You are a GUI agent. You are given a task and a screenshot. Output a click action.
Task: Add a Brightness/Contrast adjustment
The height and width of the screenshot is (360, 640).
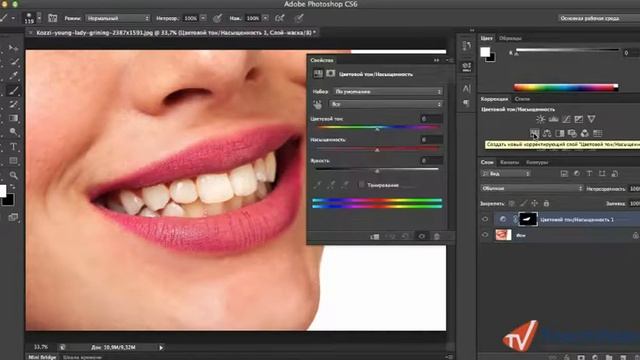540,119
